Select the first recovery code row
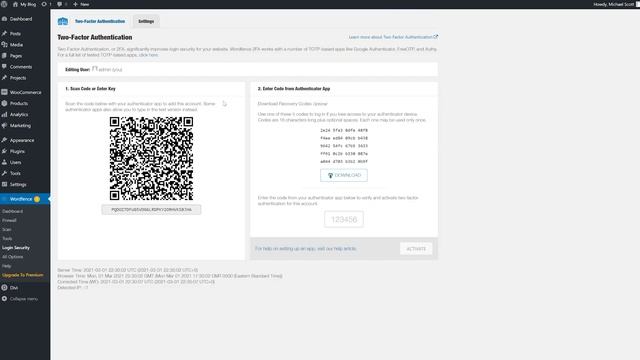640x360 pixels. click(x=344, y=130)
